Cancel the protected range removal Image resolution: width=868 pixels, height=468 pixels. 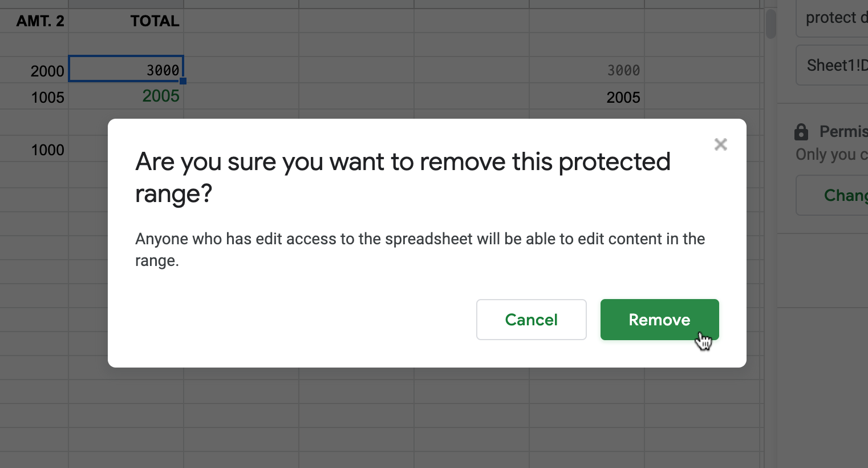[x=532, y=320]
